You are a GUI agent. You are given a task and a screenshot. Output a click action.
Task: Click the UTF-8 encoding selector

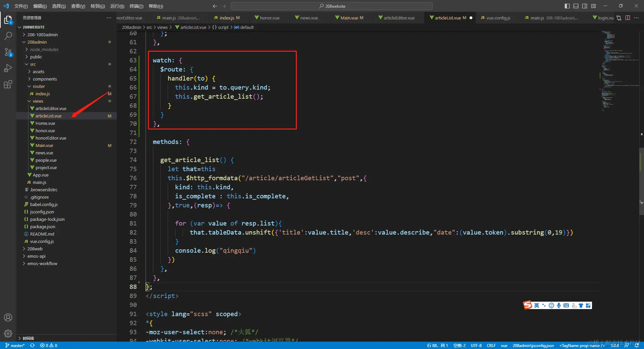[x=476, y=345]
